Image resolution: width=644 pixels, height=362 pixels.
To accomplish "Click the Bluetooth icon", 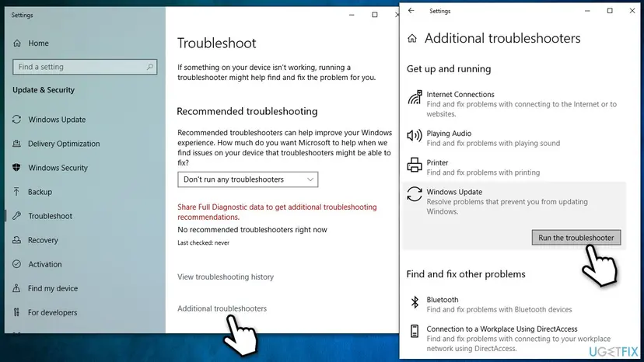I will coord(415,302).
